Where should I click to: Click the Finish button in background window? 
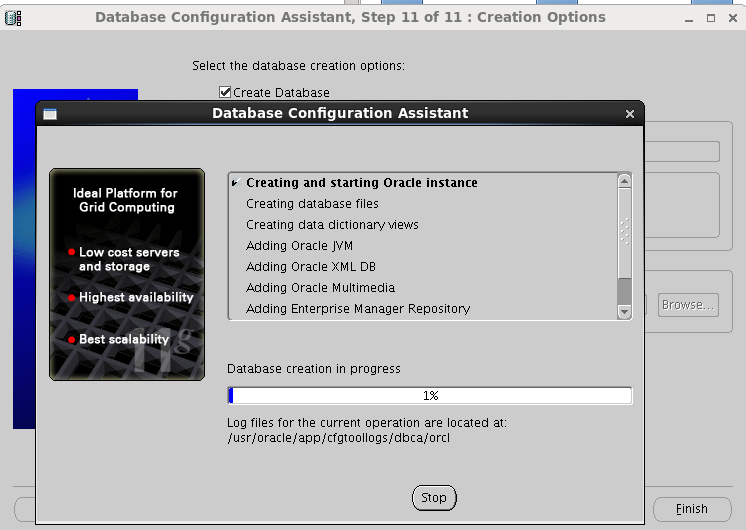point(692,509)
